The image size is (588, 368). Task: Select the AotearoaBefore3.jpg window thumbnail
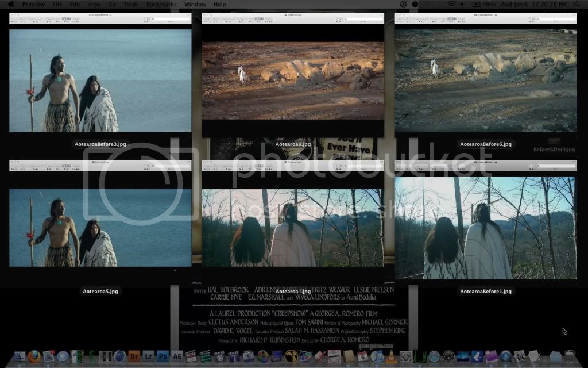pos(100,73)
